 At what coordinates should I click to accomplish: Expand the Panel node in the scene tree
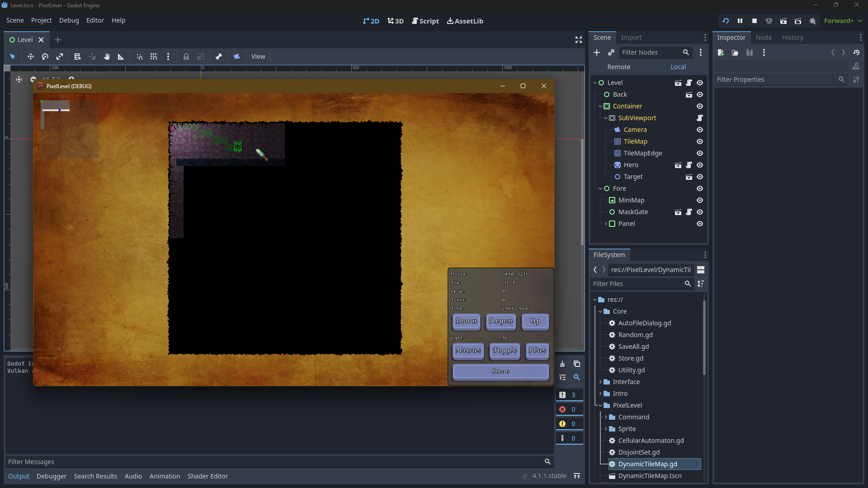[606, 224]
